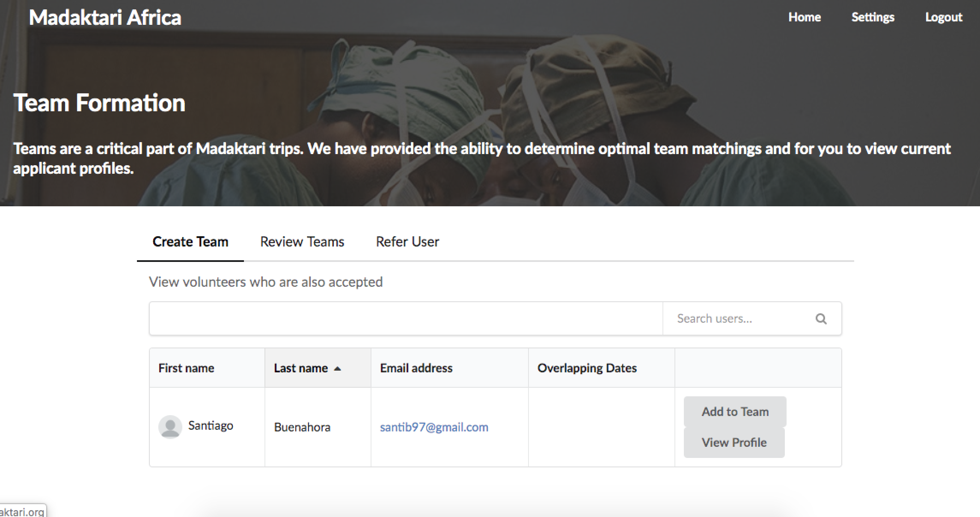
Task: Open the Review Teams tab
Action: click(302, 242)
